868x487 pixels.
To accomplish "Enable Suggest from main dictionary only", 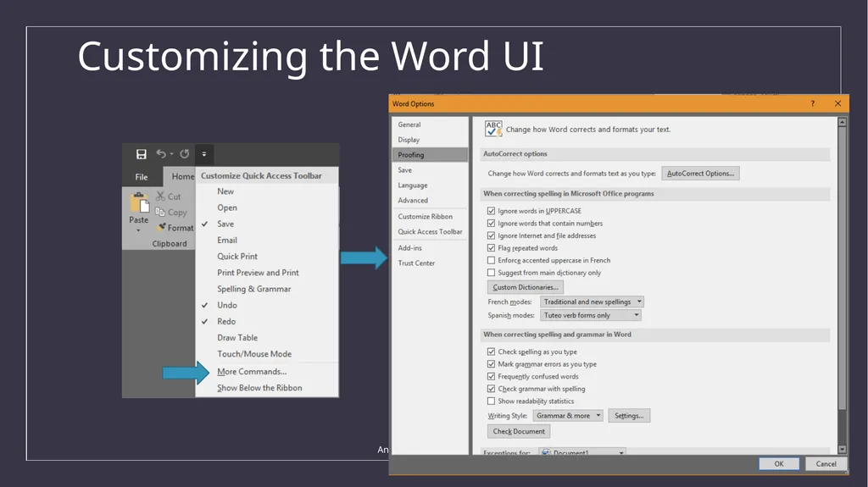I will [491, 272].
